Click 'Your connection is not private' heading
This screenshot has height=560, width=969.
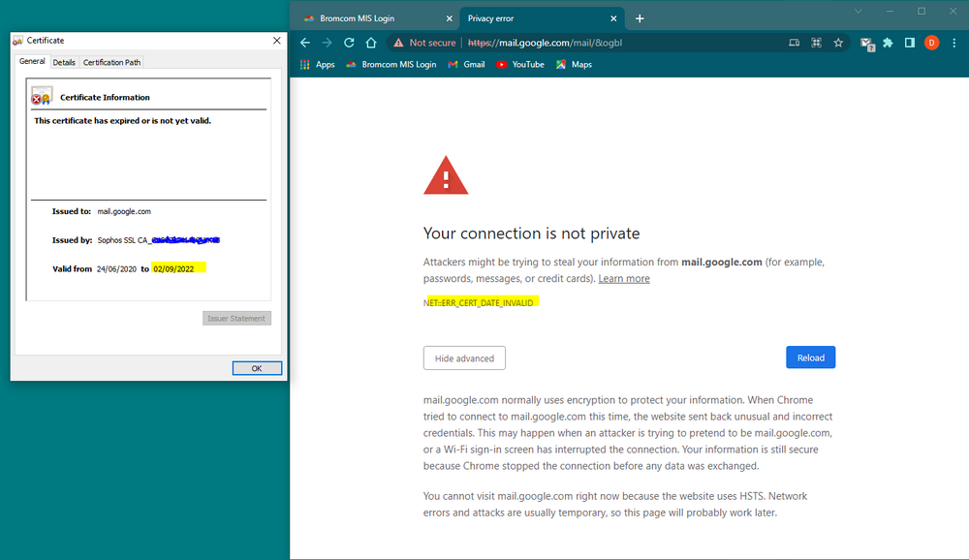[x=531, y=233]
